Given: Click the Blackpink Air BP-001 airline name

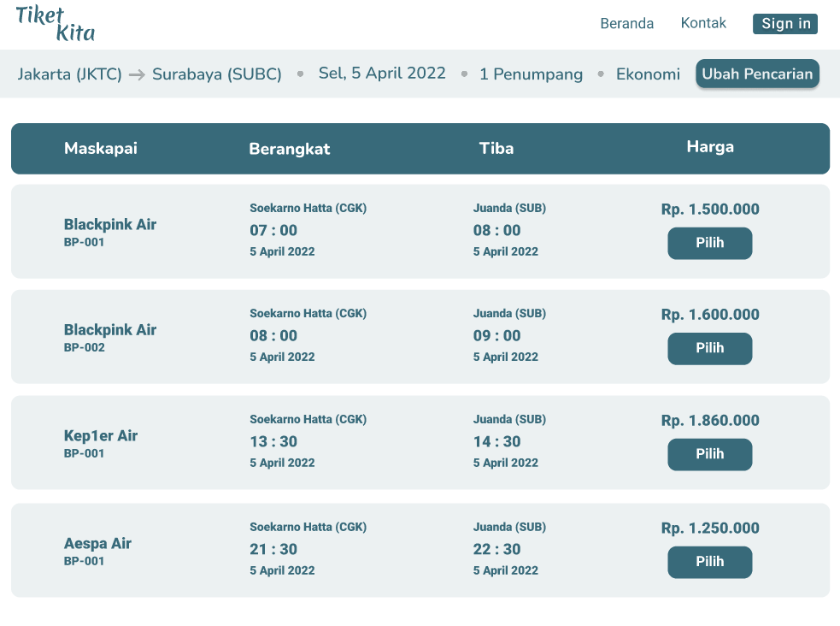Looking at the screenshot, I should (x=110, y=224).
